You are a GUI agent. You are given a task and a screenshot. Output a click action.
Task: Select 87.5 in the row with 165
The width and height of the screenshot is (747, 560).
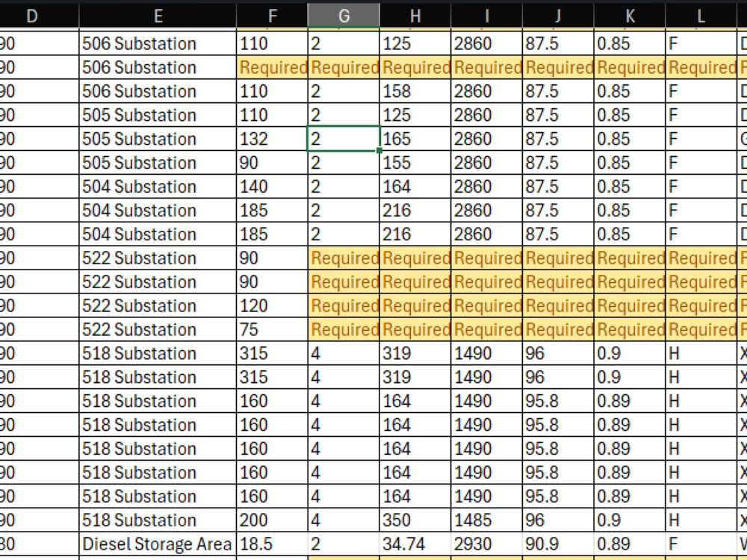point(558,139)
